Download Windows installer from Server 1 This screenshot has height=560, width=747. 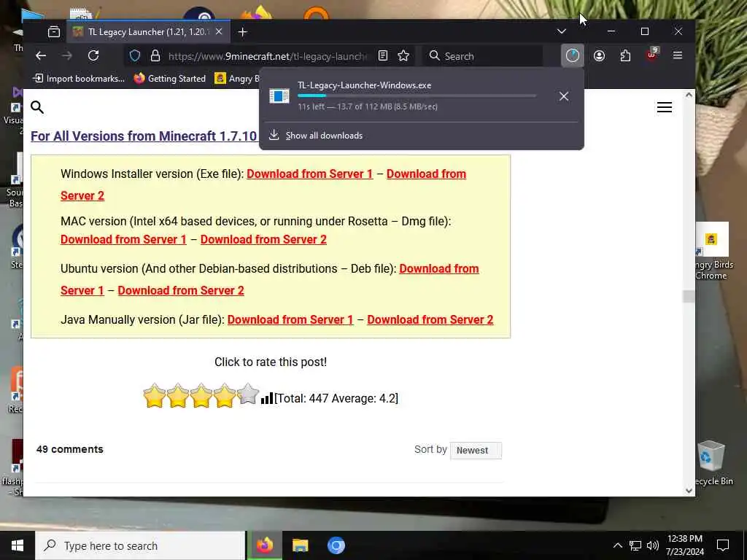tap(309, 174)
